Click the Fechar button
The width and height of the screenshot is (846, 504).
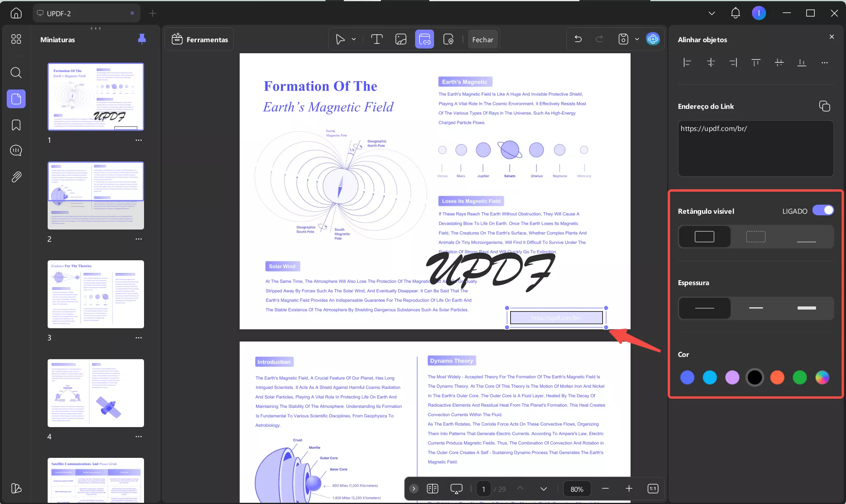[482, 39]
